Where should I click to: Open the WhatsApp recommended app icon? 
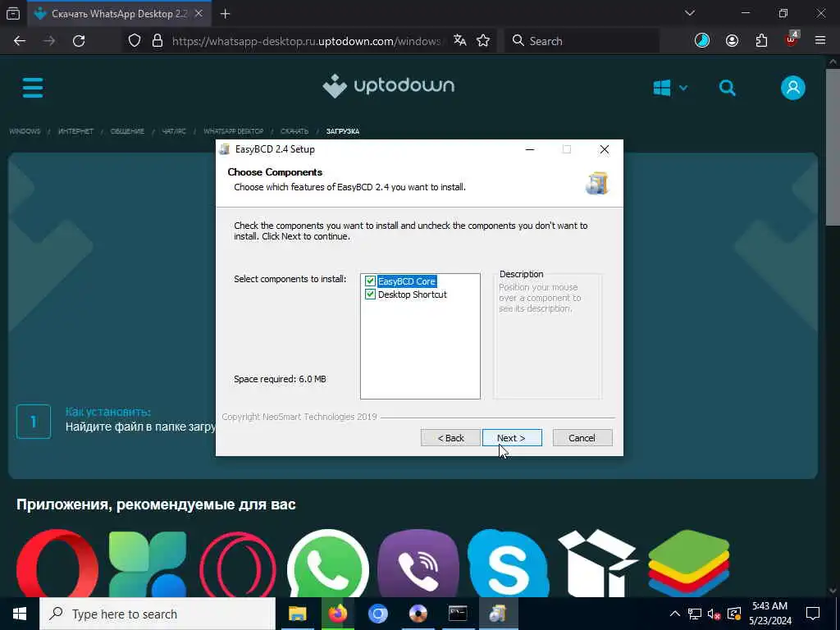coord(328,564)
